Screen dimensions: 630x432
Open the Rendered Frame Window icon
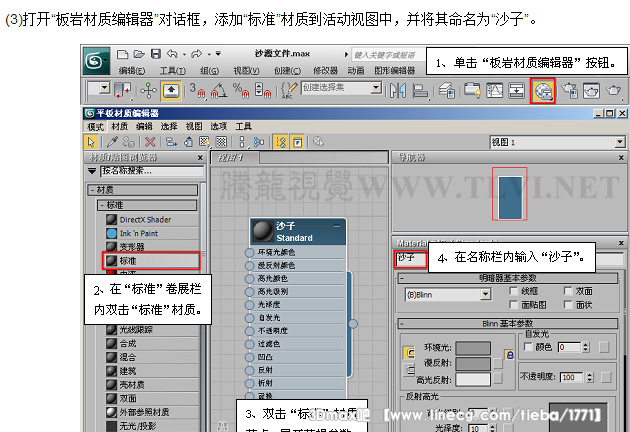point(591,90)
